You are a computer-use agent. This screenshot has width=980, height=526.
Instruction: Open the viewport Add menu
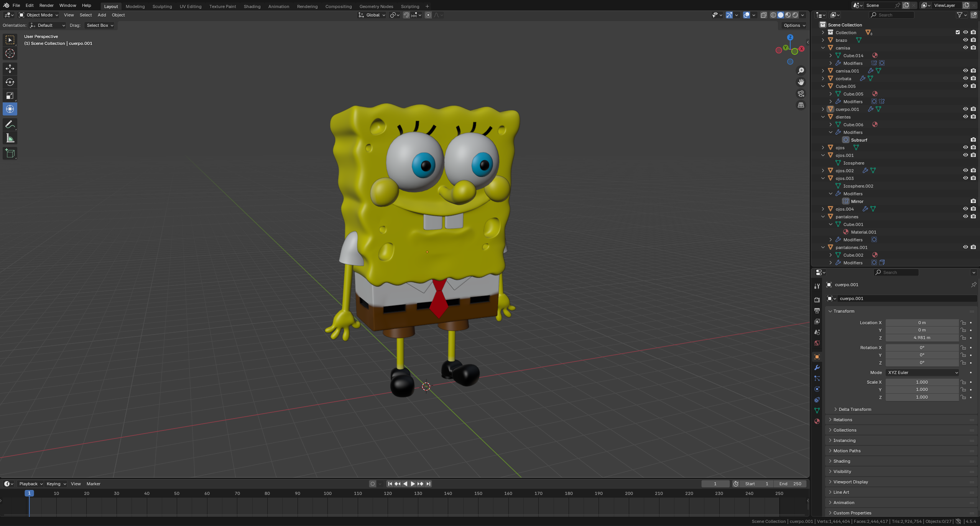click(102, 15)
